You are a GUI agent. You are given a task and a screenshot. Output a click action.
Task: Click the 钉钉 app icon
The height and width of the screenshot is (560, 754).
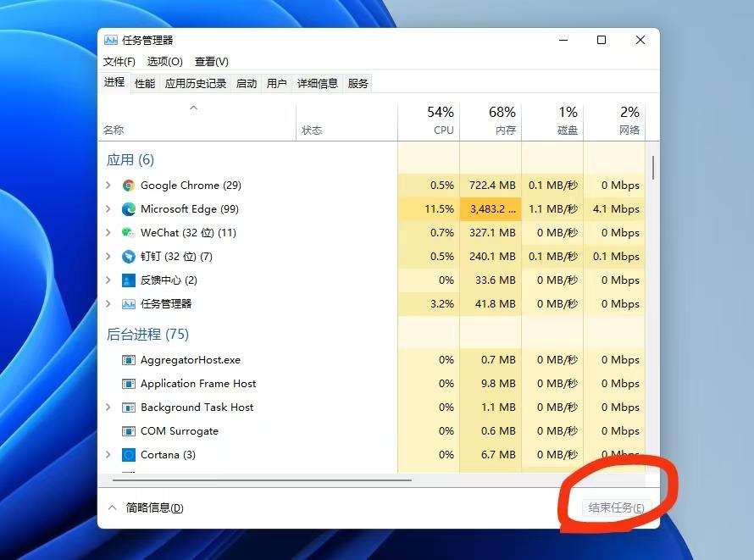pyautogui.click(x=129, y=257)
